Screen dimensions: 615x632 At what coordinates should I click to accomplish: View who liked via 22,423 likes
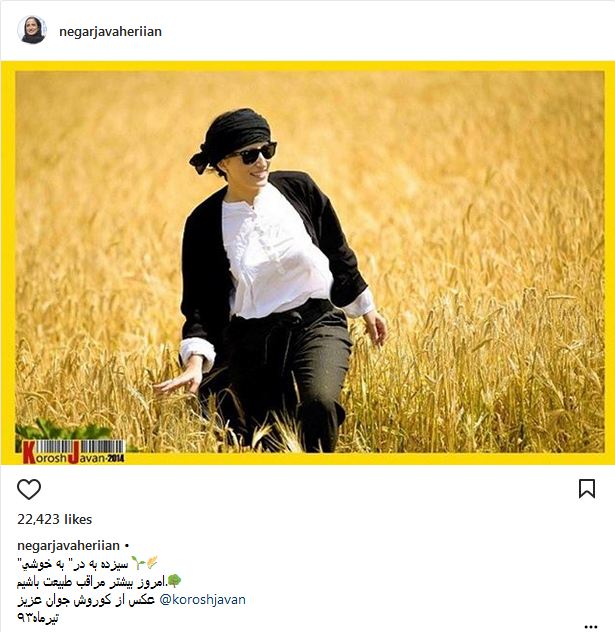(54, 519)
